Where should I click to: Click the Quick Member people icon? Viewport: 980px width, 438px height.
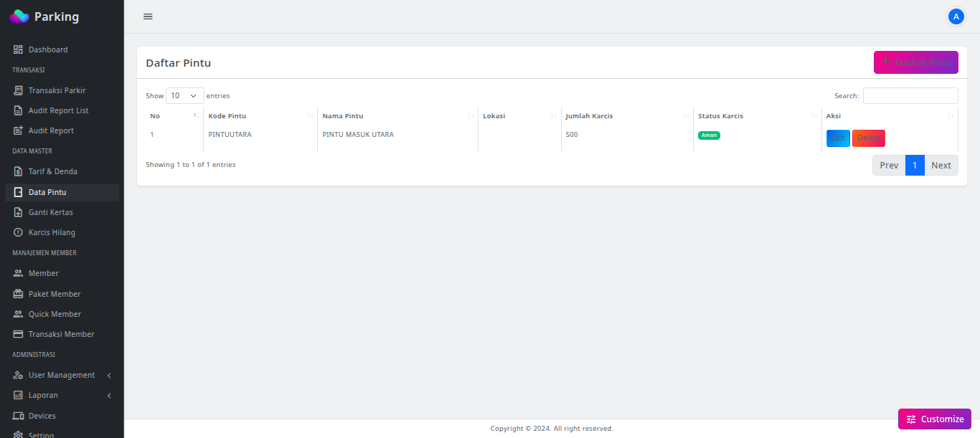pyautogui.click(x=19, y=314)
